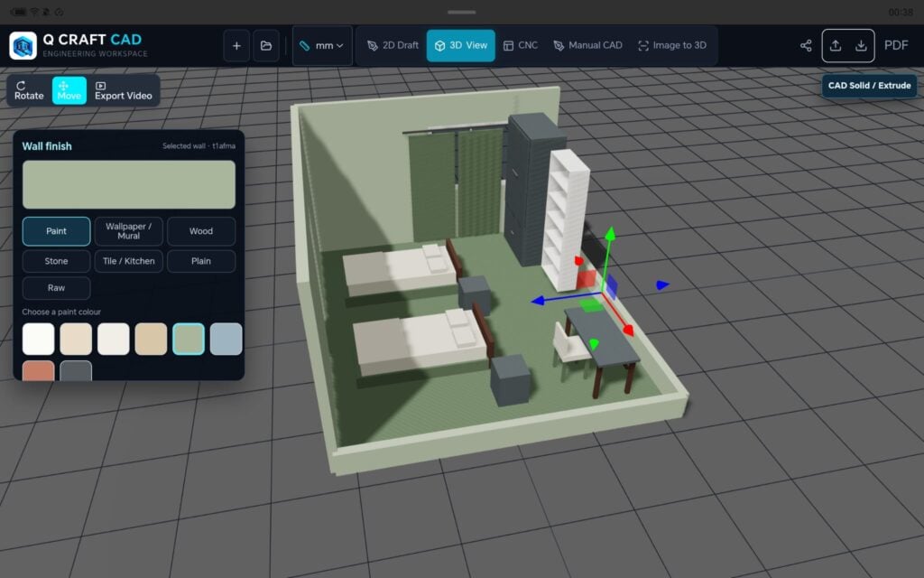Pick the pure white paint swatch

(x=38, y=340)
